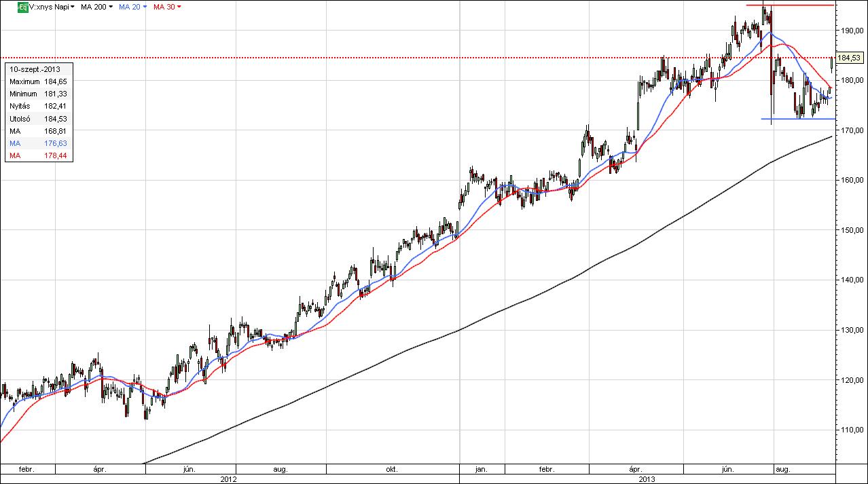This screenshot has height=484, width=868.
Task: Click the Utolsó 184,53 row
Action: point(38,118)
